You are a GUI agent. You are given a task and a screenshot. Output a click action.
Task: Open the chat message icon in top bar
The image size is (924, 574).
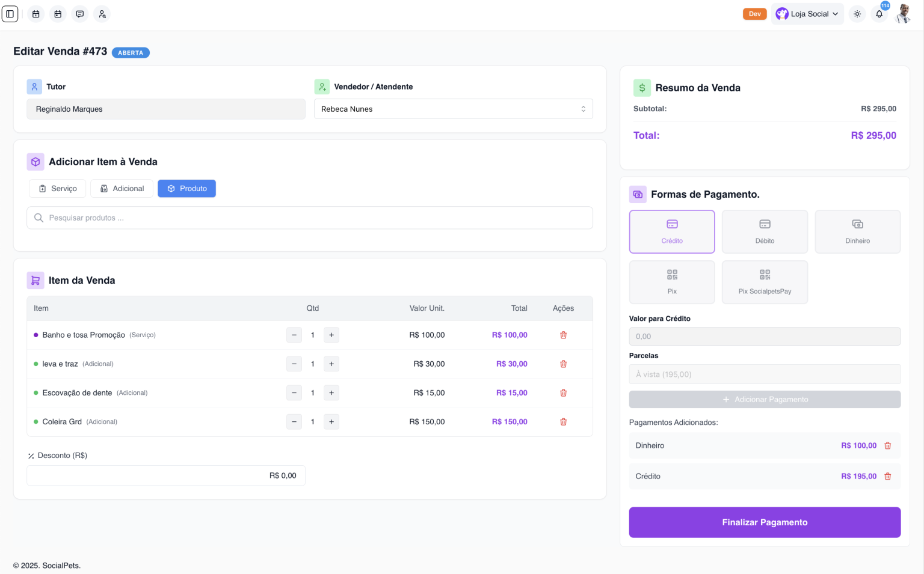80,14
